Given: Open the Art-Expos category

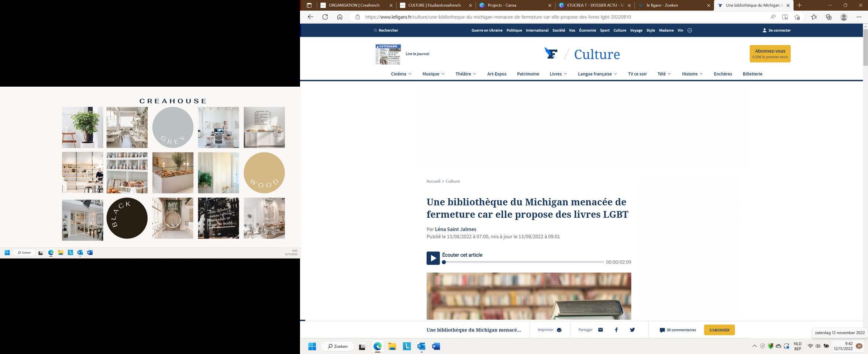Looking at the screenshot, I should tap(497, 74).
